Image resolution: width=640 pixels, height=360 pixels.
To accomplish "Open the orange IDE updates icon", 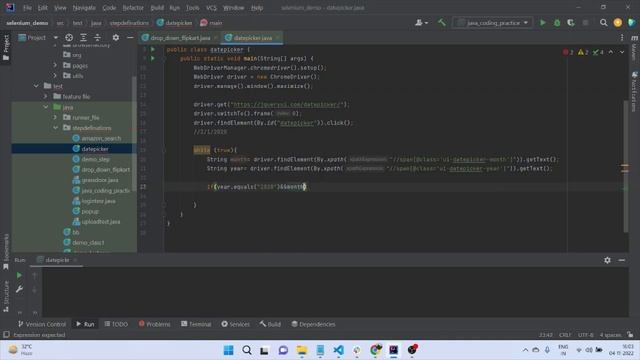I will (x=618, y=23).
